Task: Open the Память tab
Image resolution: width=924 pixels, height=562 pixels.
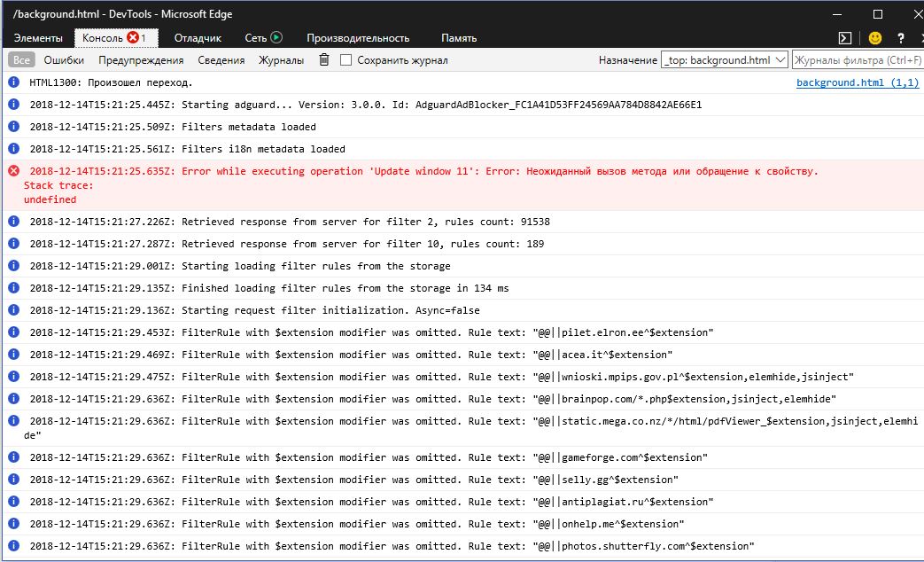Action: point(459,38)
